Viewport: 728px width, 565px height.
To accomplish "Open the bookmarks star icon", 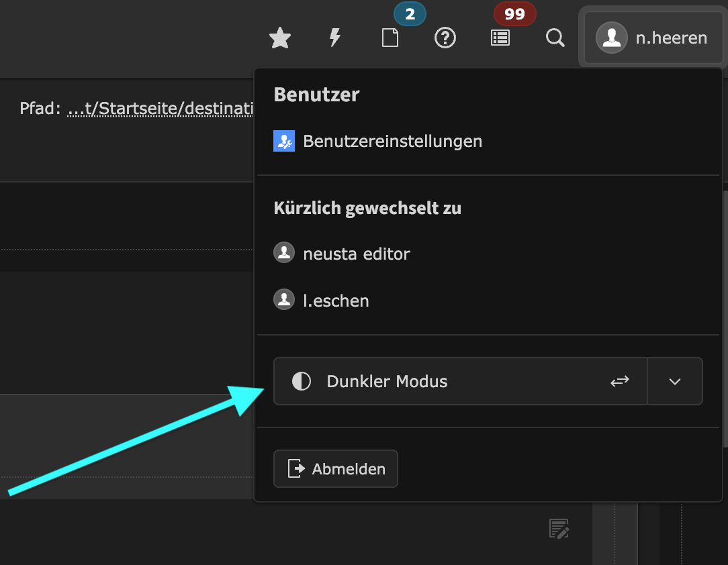I will pos(279,38).
